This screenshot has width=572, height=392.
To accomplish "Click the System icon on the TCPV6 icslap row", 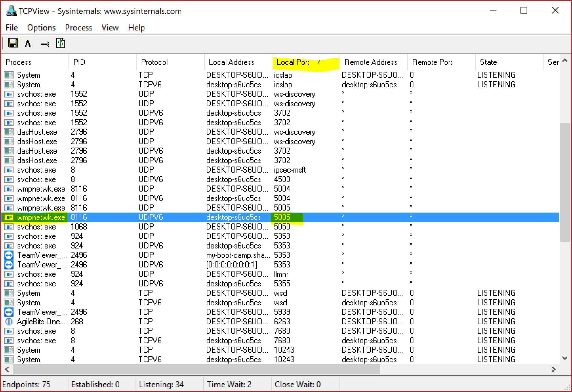I will tap(9, 85).
